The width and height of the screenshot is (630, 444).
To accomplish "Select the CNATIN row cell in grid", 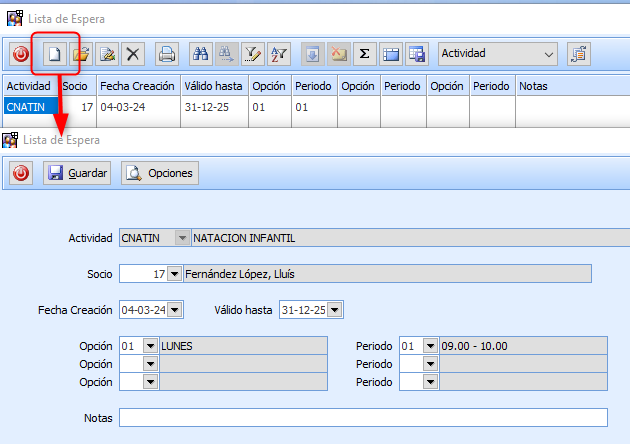I will coord(29,106).
